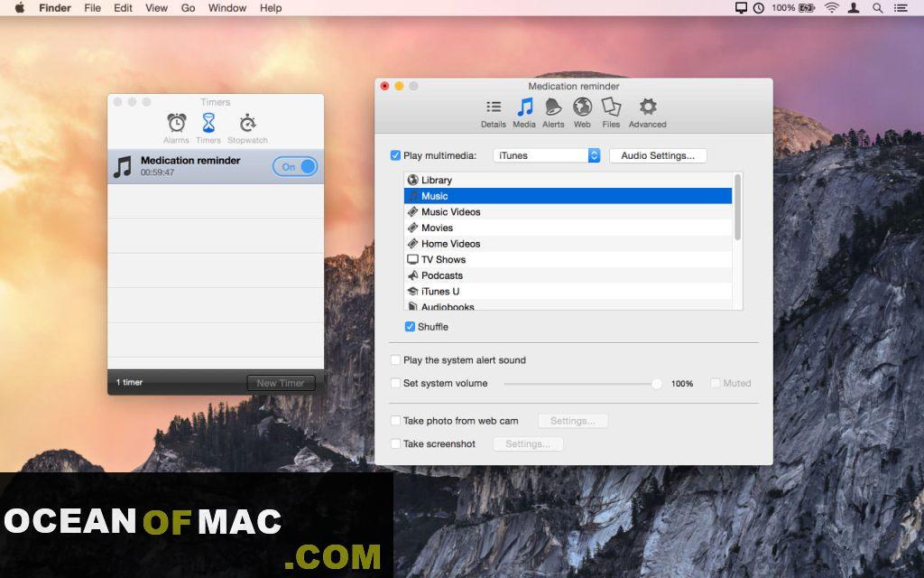Select iTunes U in the list
924x578 pixels.
point(568,292)
